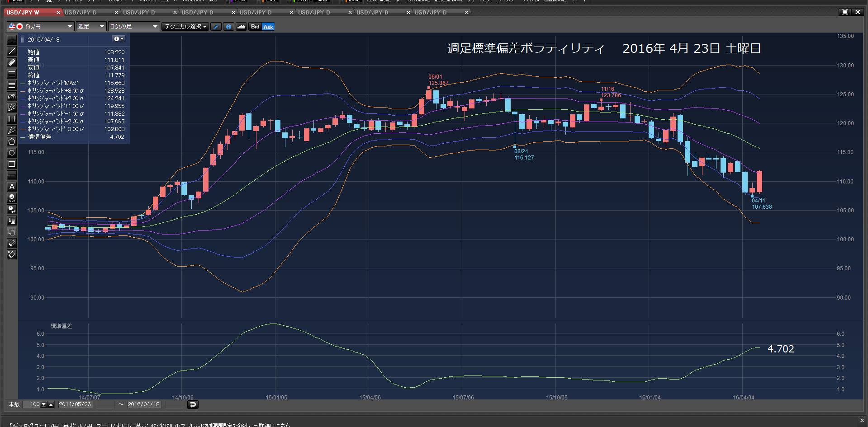The image size is (868, 427).
Task: Click the 06/01 125.867 high label
Action: click(x=438, y=80)
